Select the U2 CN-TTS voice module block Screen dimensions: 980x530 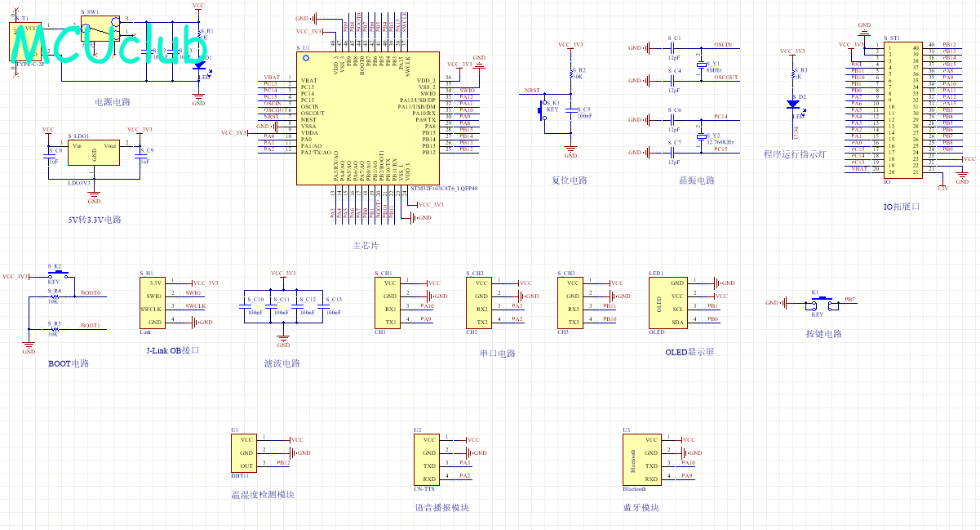click(427, 460)
